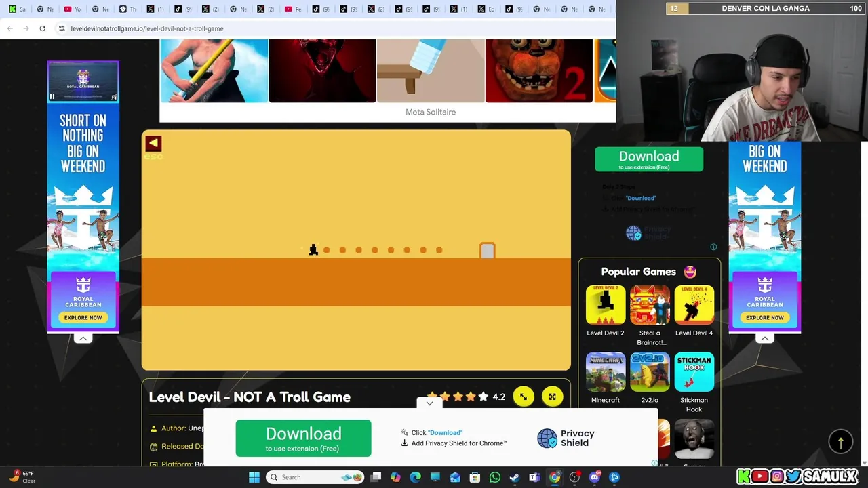Open the red monster game thumbnail
Image resolution: width=868 pixels, height=488 pixels.
click(x=322, y=70)
